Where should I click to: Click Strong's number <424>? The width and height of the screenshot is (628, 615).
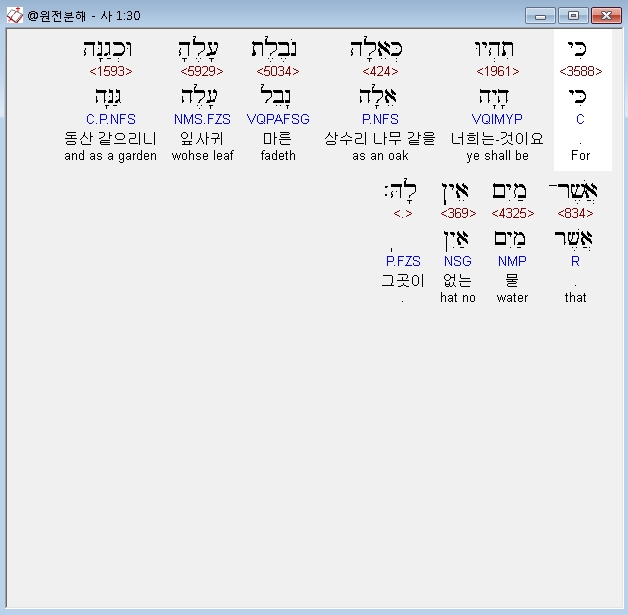tap(380, 71)
